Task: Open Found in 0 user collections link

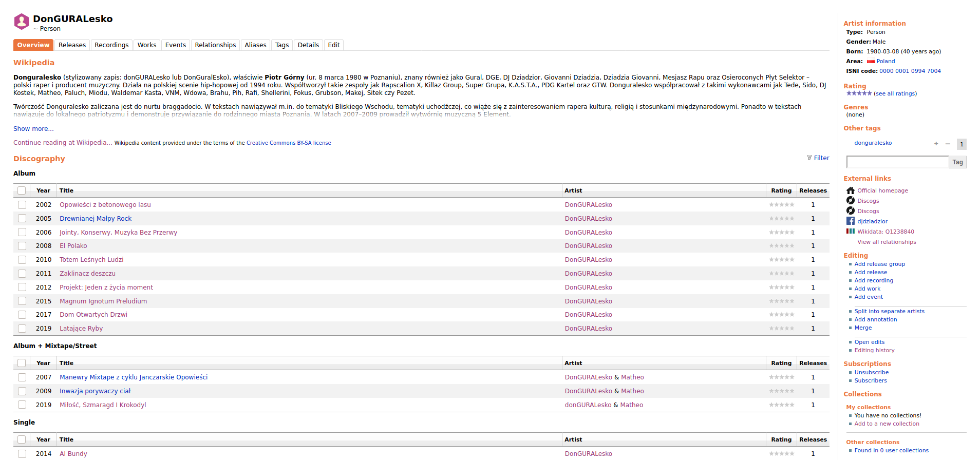Action: click(x=892, y=451)
